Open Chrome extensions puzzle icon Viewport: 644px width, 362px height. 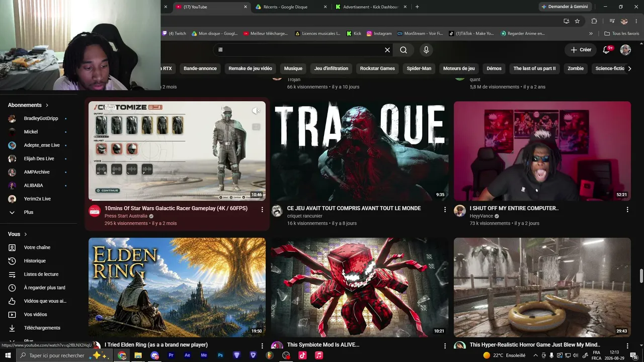[594, 21]
